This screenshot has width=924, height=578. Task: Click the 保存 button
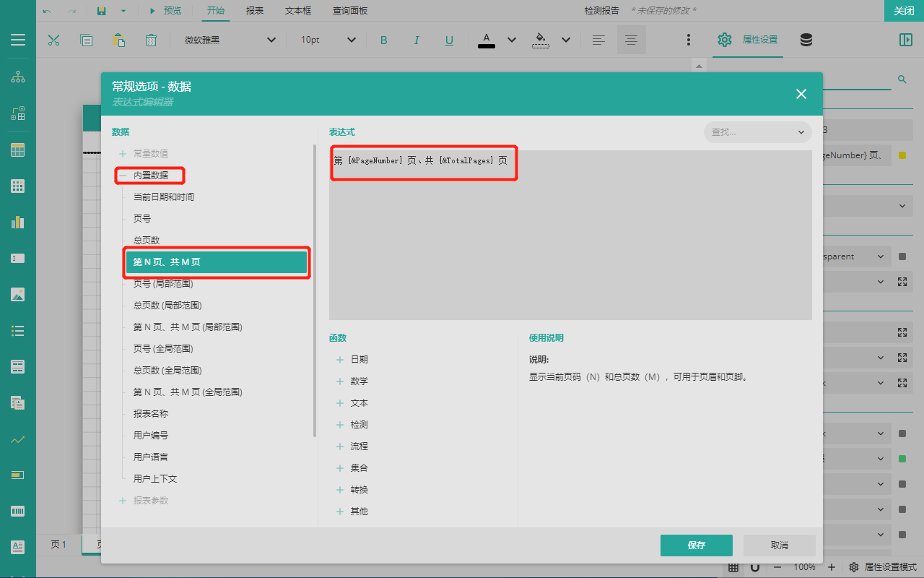(696, 545)
